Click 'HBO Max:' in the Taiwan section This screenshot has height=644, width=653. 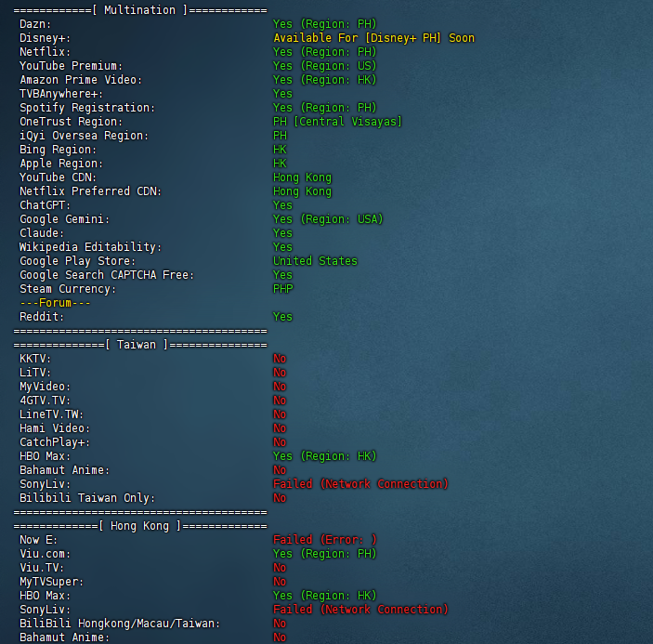pos(45,456)
